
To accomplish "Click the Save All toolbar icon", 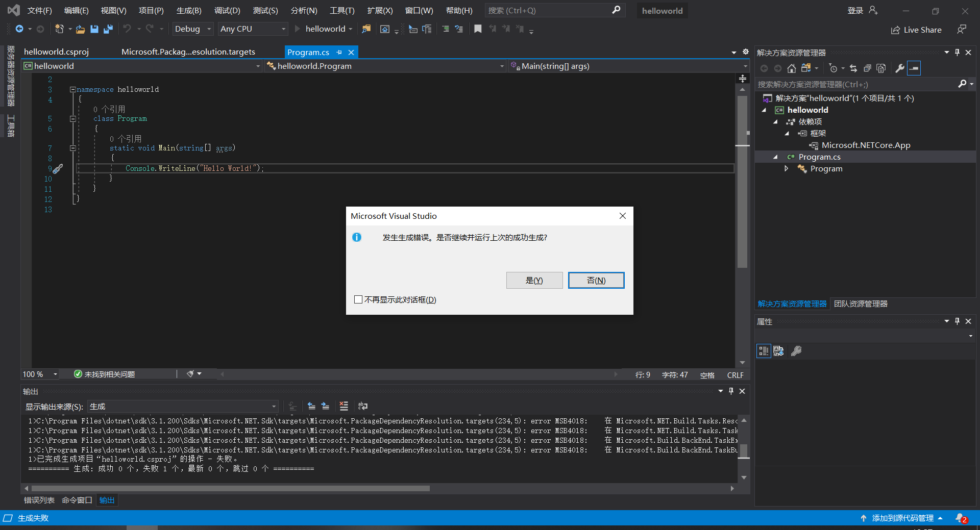I will pos(108,29).
